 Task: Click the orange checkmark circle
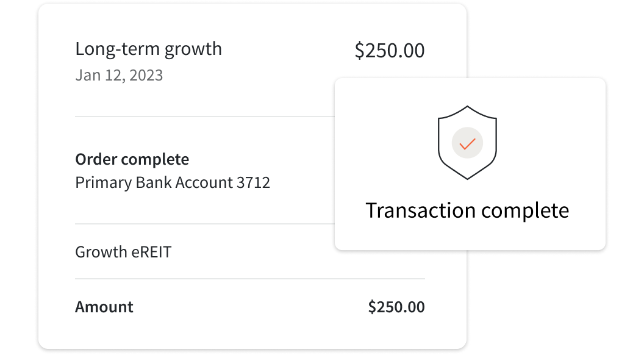point(467,143)
